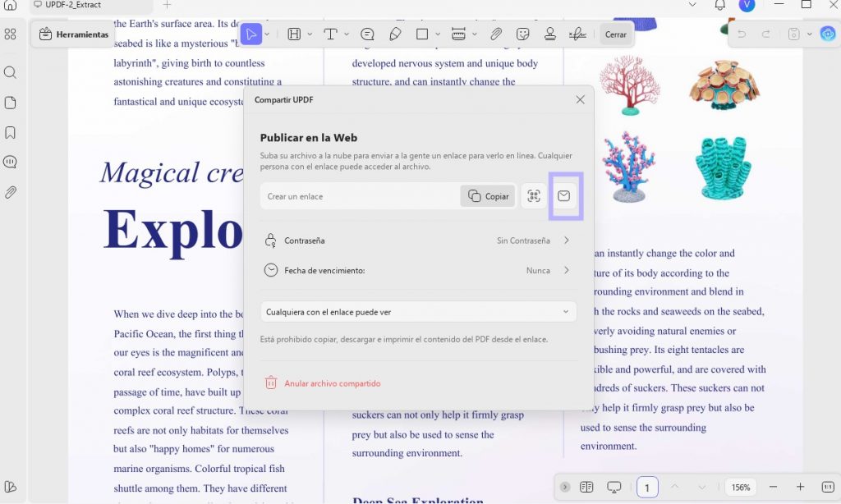Select the signature tool

(x=577, y=34)
